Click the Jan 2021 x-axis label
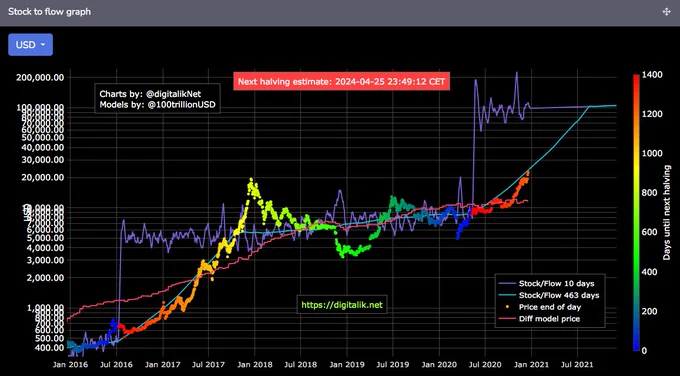Image resolution: width=680 pixels, height=376 pixels. click(x=532, y=365)
